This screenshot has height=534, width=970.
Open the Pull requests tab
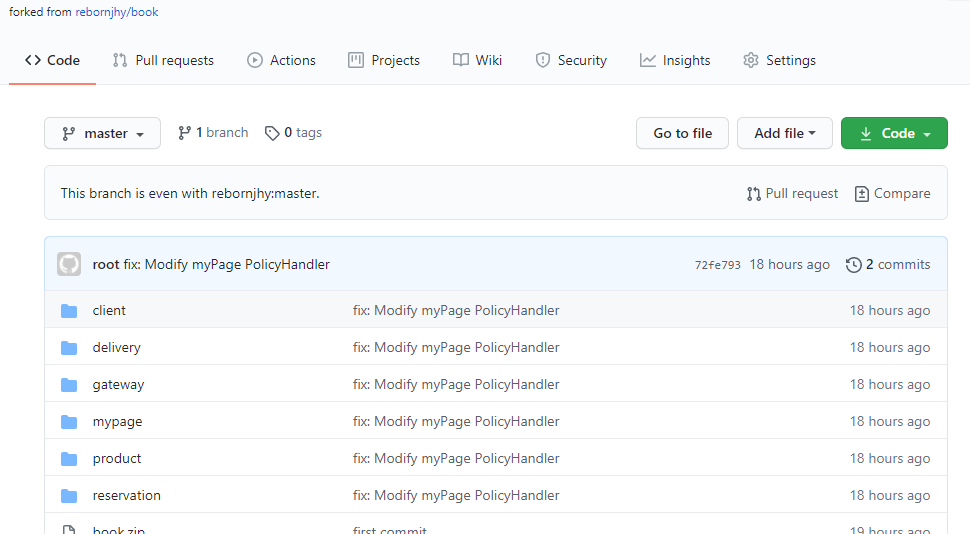[163, 60]
